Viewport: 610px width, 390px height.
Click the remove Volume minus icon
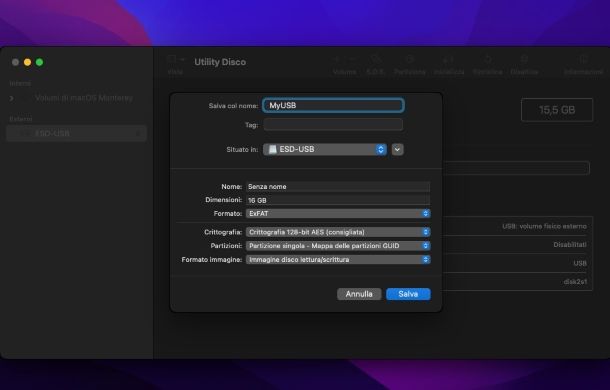[352, 60]
